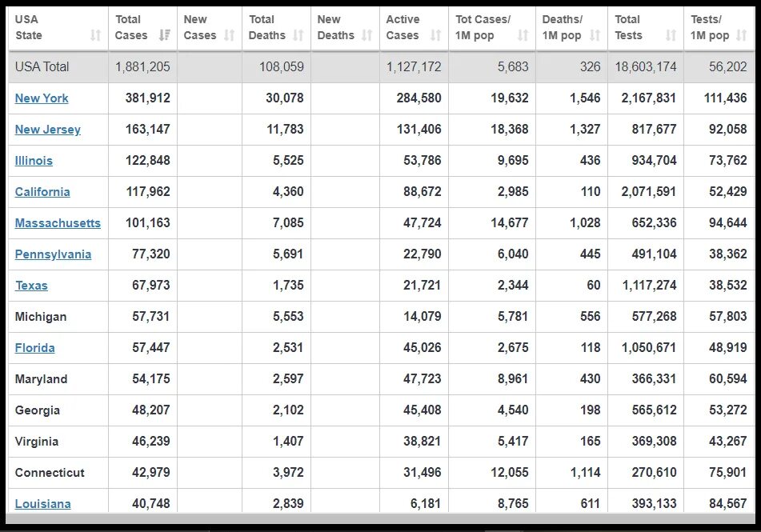Open the Louisiana state link

coord(42,504)
